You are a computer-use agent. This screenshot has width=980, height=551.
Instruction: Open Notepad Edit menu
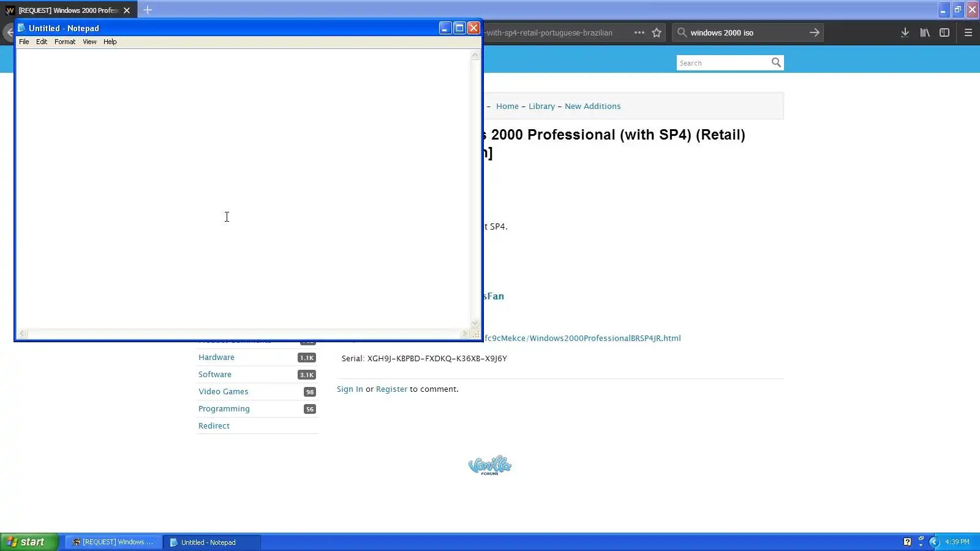click(x=42, y=42)
